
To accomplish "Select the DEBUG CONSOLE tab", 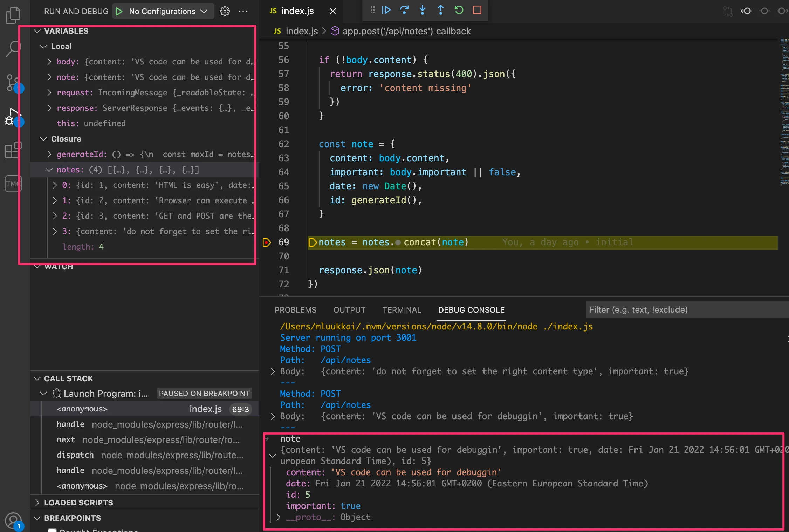I will pos(471,310).
